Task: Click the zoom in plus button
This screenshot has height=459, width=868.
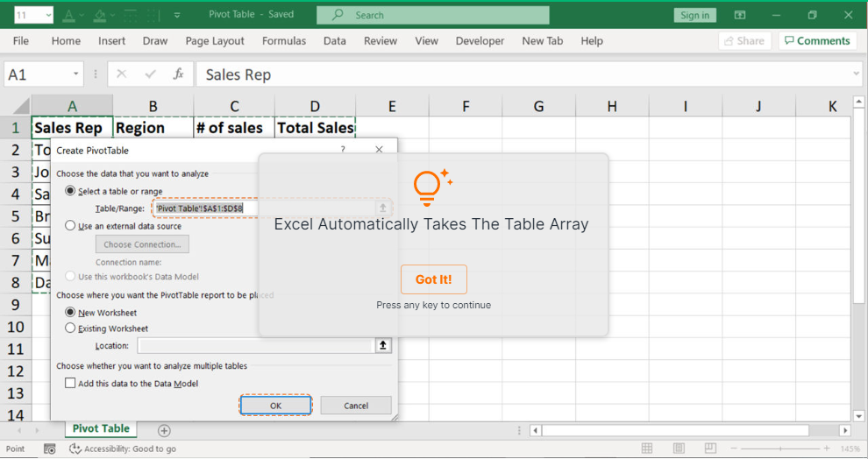Action: pyautogui.click(x=827, y=448)
